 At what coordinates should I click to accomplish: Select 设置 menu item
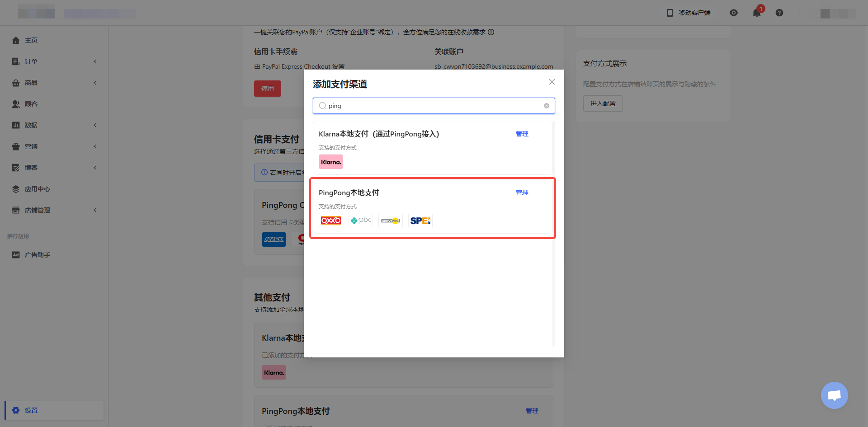pyautogui.click(x=54, y=410)
